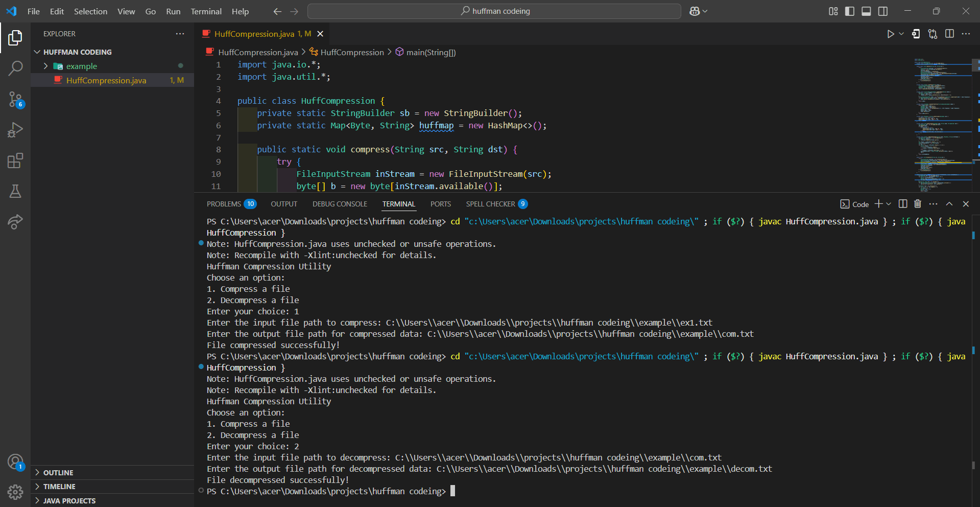980x507 pixels.
Task: Click the open changes icon in editor toolbar
Action: (916, 34)
